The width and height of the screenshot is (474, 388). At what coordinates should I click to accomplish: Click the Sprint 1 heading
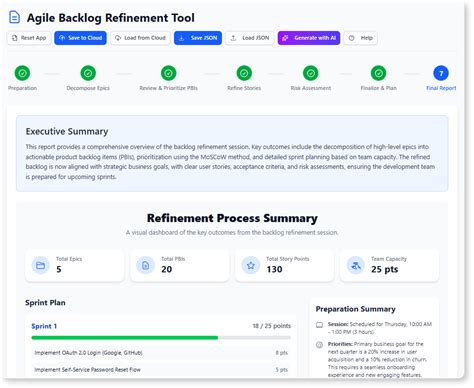click(44, 326)
